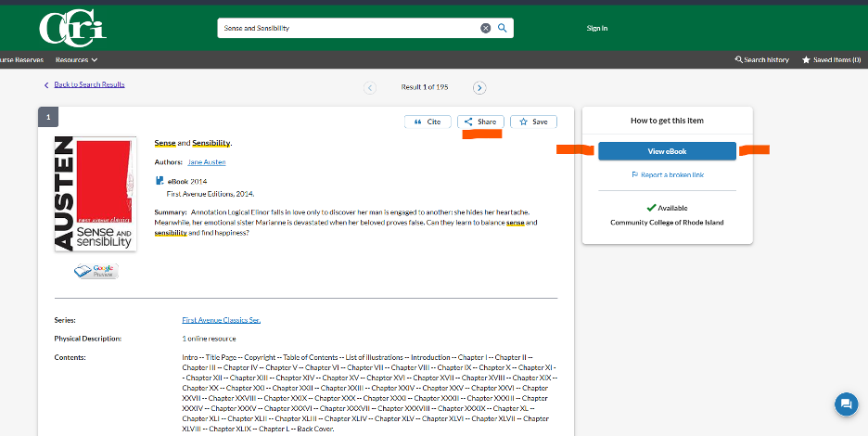868x436 pixels.
Task: Click '1 online resource' text
Action: click(209, 339)
